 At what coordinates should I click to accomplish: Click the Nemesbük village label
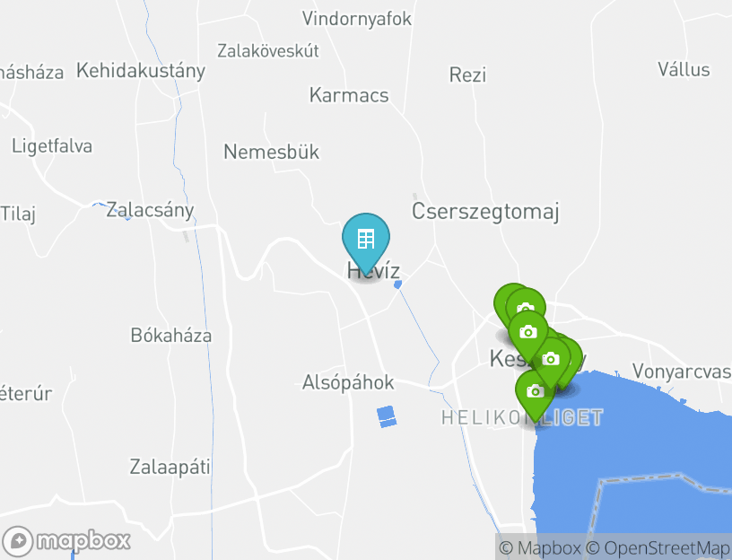pos(271,152)
